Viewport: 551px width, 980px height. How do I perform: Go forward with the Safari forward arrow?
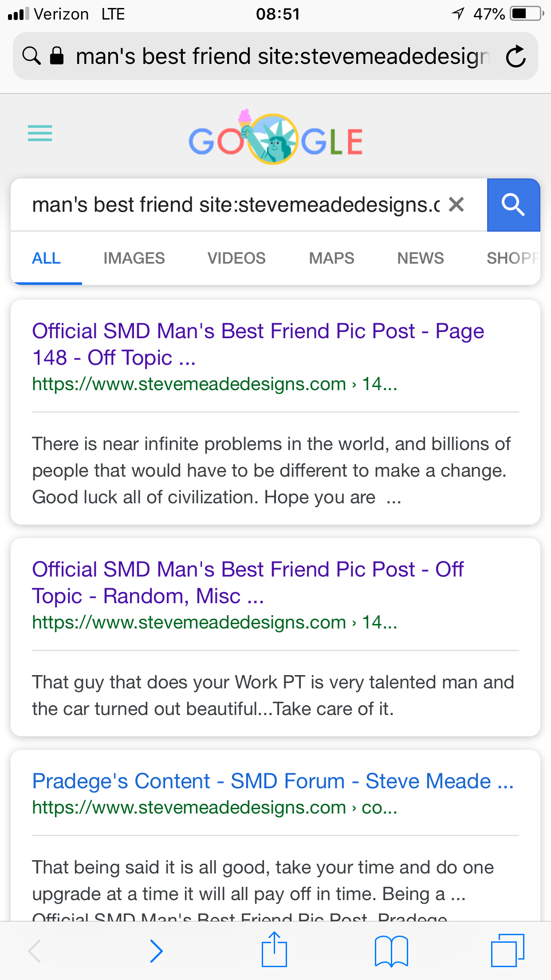[x=156, y=951]
